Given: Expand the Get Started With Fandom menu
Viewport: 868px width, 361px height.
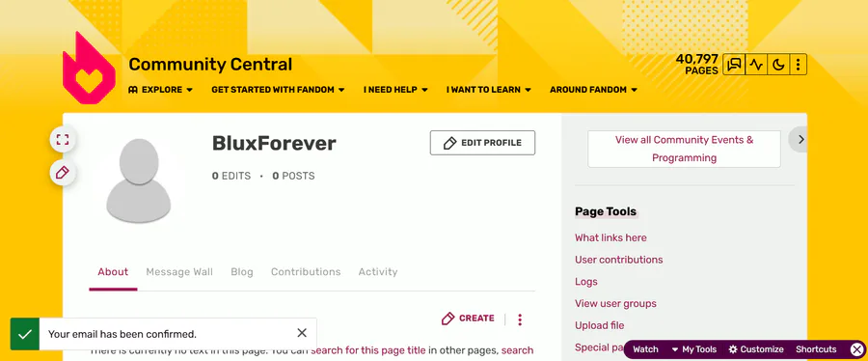Looking at the screenshot, I should click(278, 90).
